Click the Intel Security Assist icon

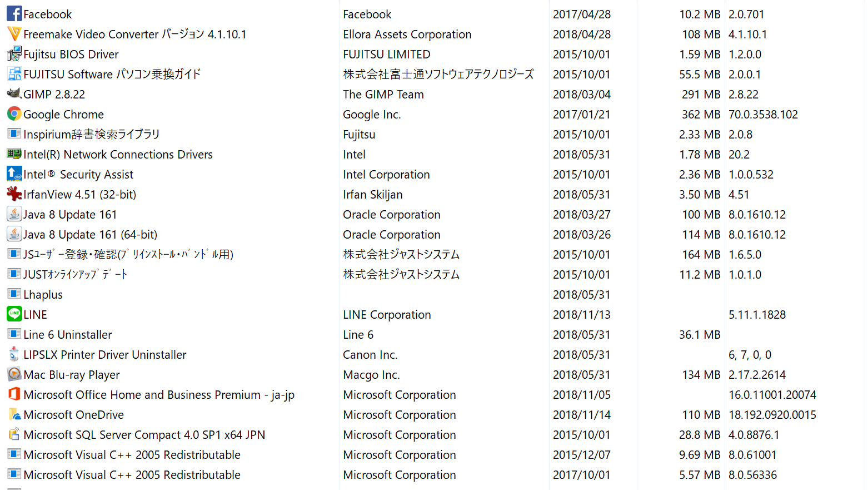click(x=14, y=174)
